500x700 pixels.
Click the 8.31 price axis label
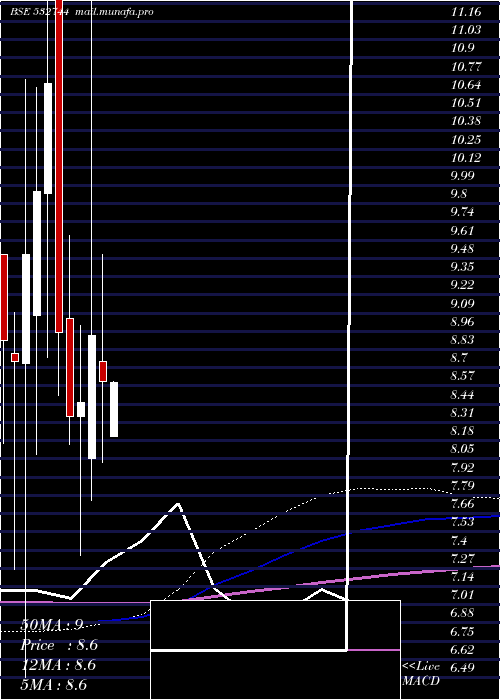pos(463,413)
